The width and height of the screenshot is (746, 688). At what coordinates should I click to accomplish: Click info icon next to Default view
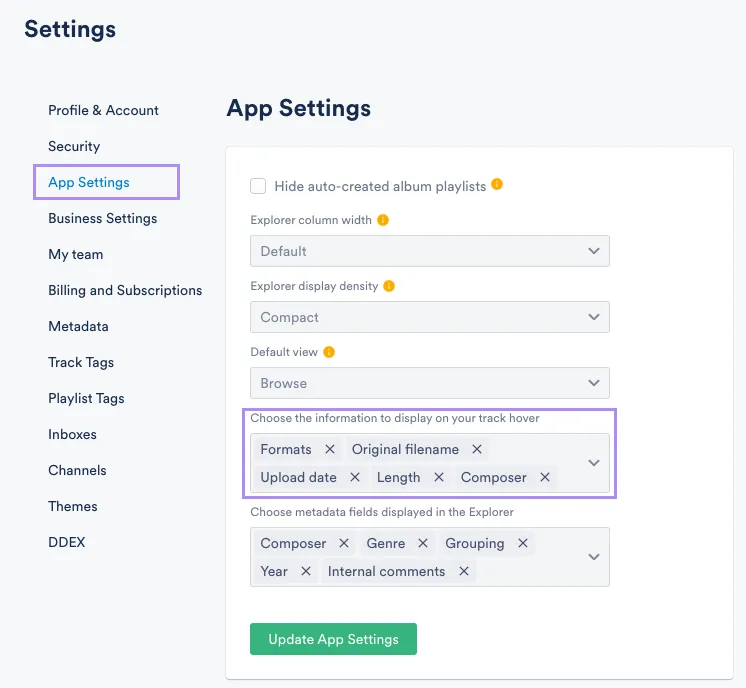pyautogui.click(x=329, y=352)
